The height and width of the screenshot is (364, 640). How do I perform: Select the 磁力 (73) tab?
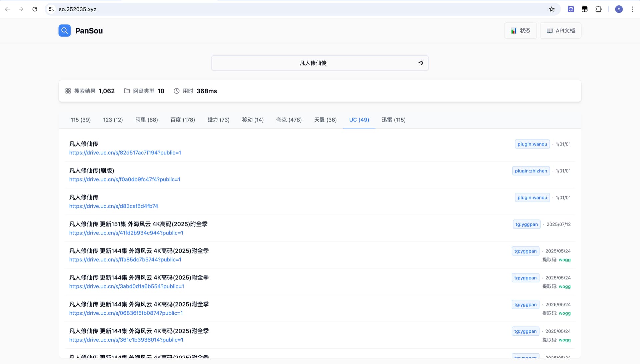218,120
